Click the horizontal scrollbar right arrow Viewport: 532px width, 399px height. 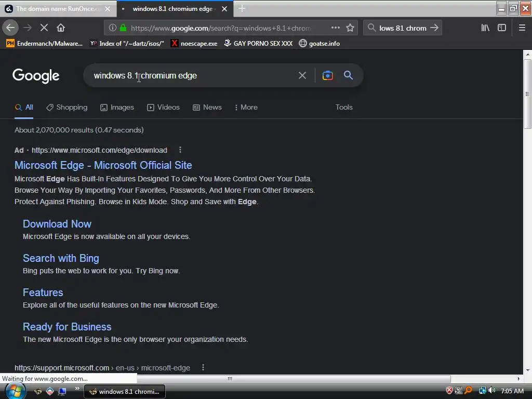518,379
